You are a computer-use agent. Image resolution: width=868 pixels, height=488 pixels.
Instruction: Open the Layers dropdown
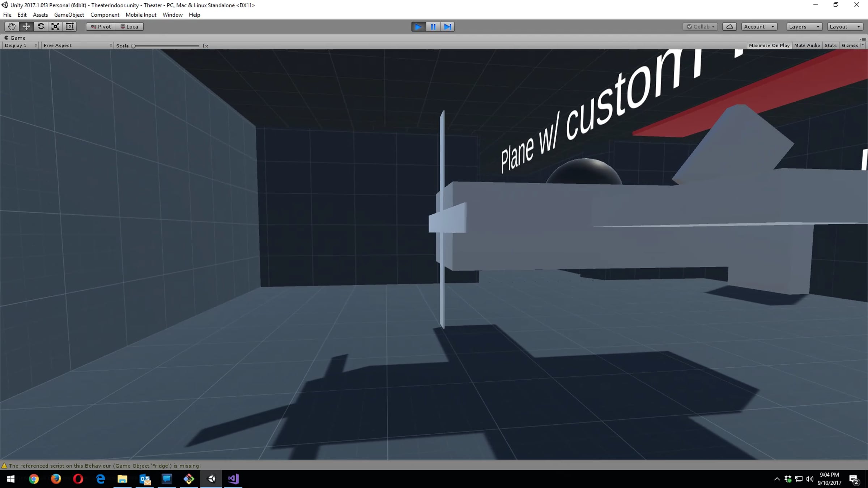pos(804,26)
